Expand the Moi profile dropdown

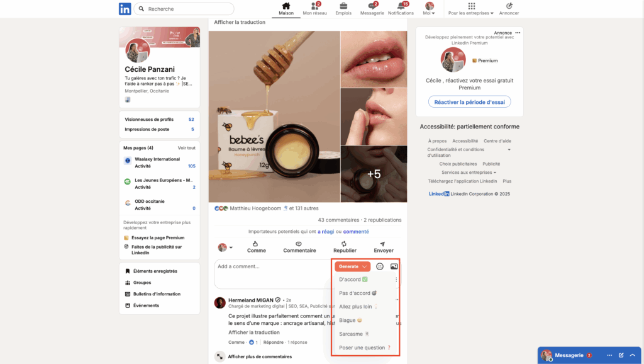(430, 9)
